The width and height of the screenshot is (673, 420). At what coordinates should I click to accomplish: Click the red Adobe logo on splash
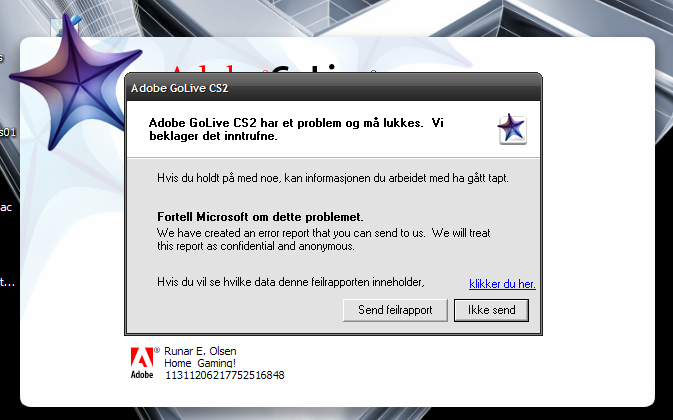[x=142, y=363]
